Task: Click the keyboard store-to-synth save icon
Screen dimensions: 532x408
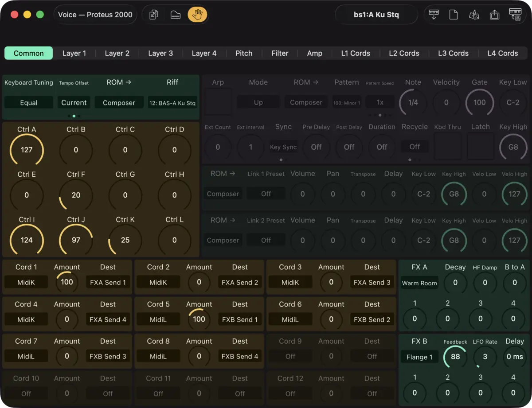Action: pyautogui.click(x=515, y=15)
